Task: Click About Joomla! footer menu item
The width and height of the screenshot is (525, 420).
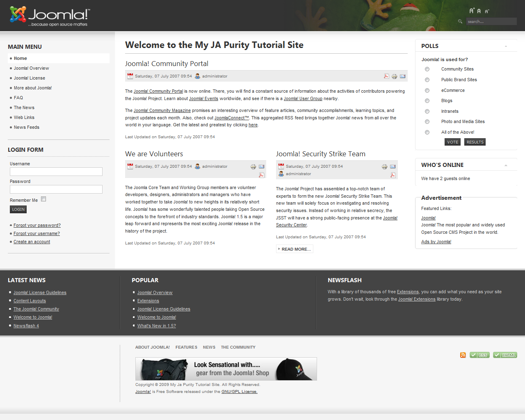Action: pos(153,347)
